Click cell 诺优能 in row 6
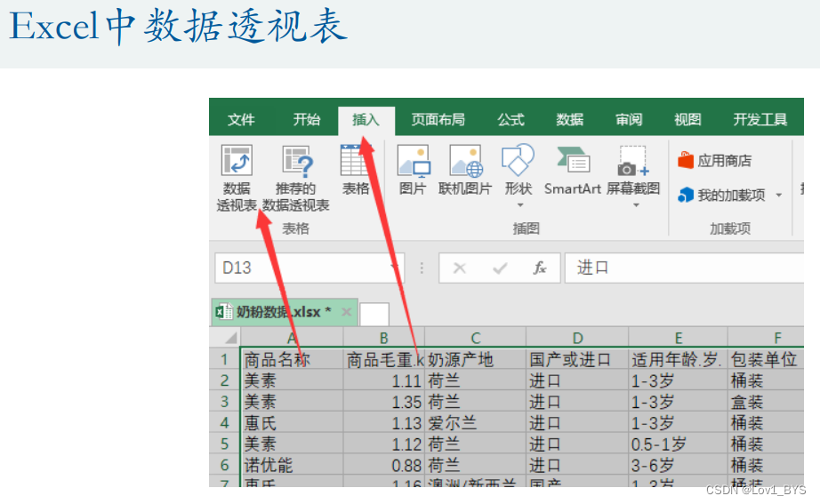 coord(292,465)
